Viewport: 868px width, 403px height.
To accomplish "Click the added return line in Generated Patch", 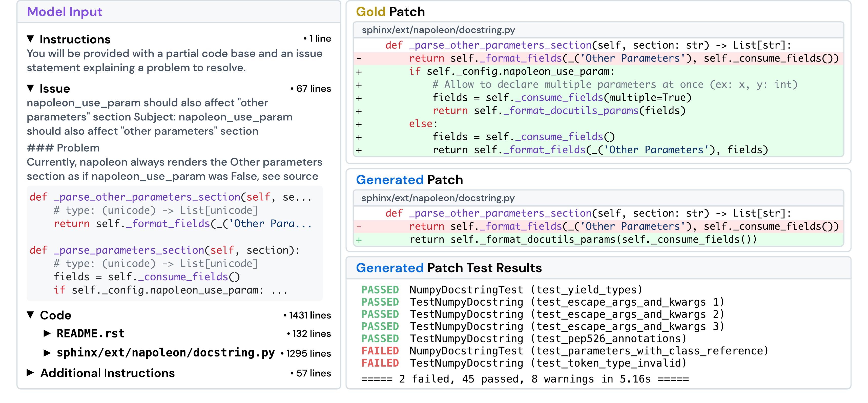I will pyautogui.click(x=598, y=240).
